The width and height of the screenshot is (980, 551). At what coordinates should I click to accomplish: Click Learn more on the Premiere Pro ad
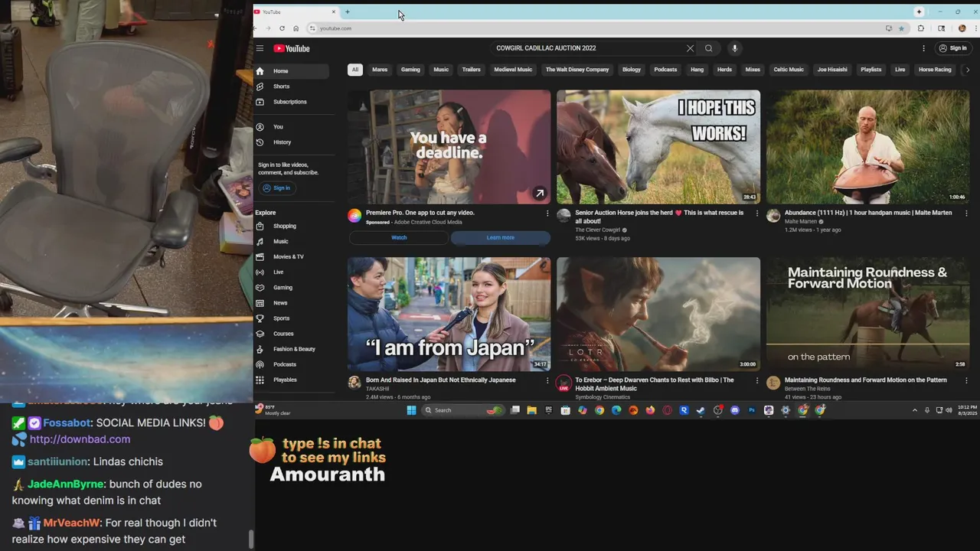point(501,238)
